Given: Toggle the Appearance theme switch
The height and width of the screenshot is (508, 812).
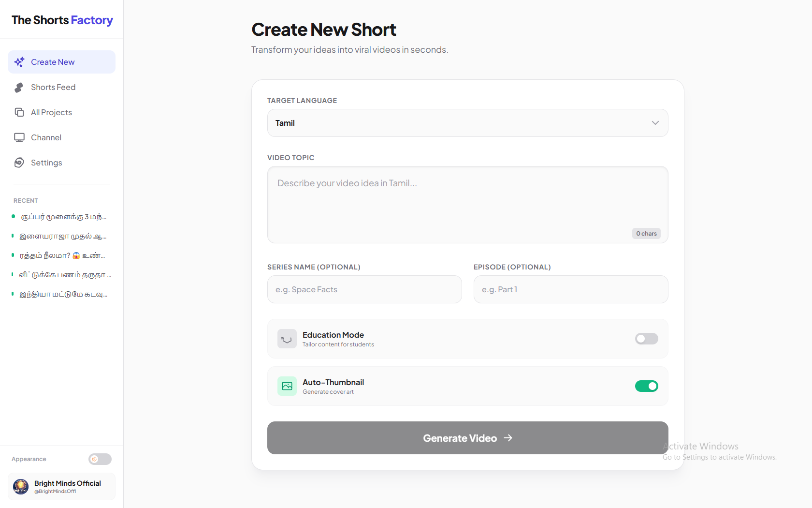Looking at the screenshot, I should [100, 459].
